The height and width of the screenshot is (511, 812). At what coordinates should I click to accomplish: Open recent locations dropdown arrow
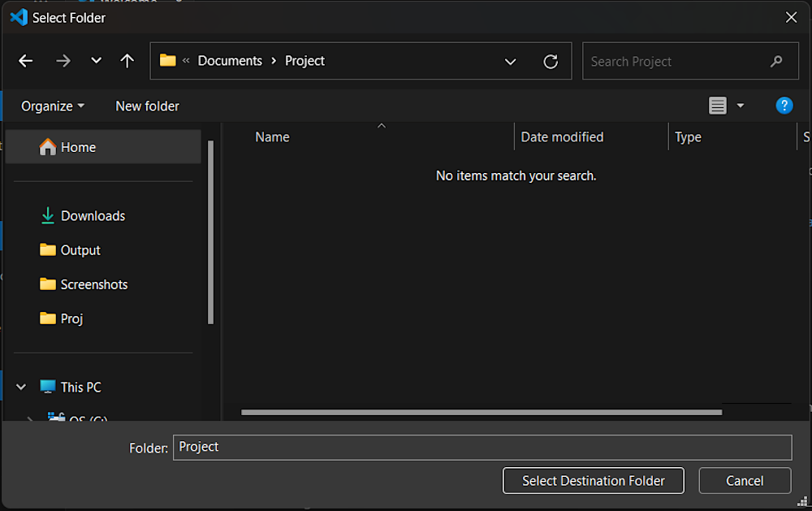[x=96, y=61]
